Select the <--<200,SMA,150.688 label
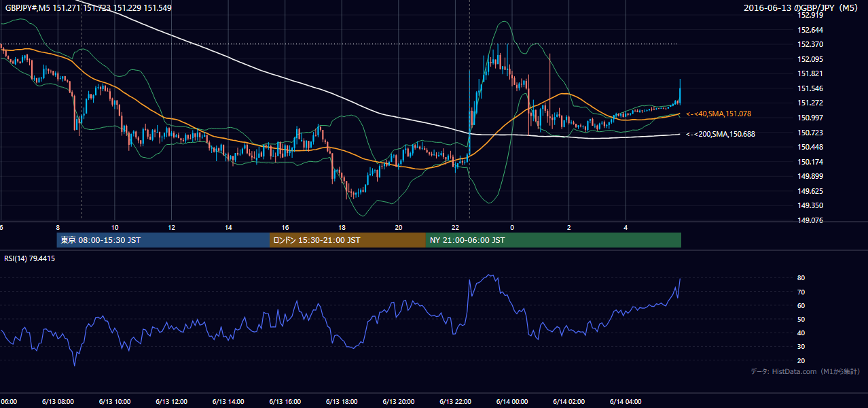 [721, 134]
